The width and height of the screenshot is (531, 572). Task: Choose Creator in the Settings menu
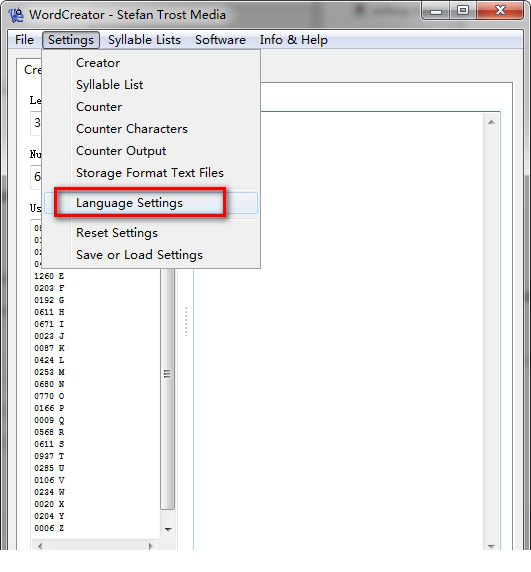[151, 63]
